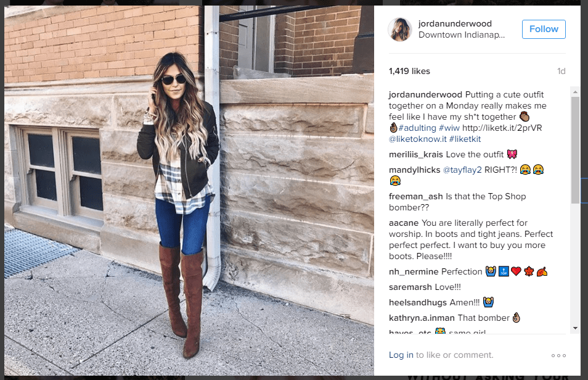Click the 1d post timestamp
588x380 pixels.
pos(561,72)
